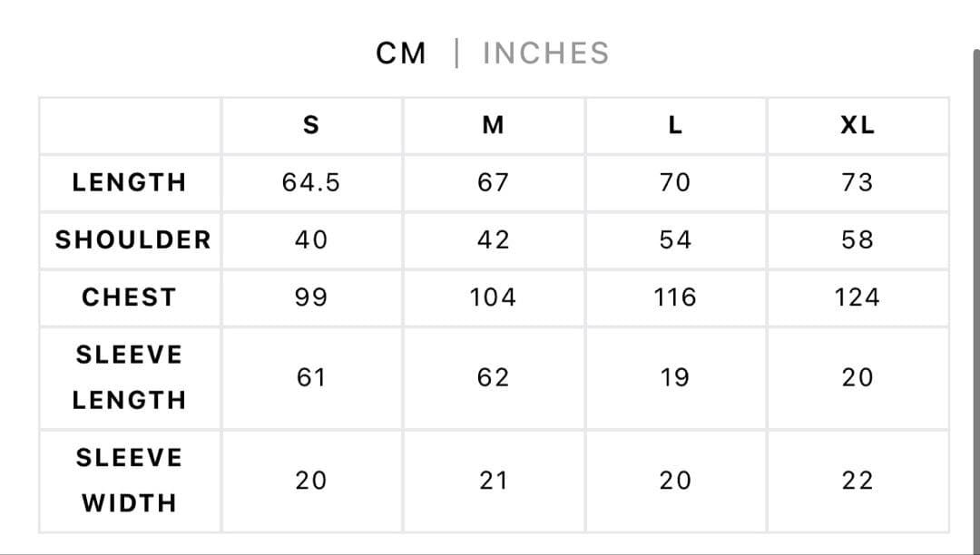Click the 64.5 length value for S

(310, 182)
